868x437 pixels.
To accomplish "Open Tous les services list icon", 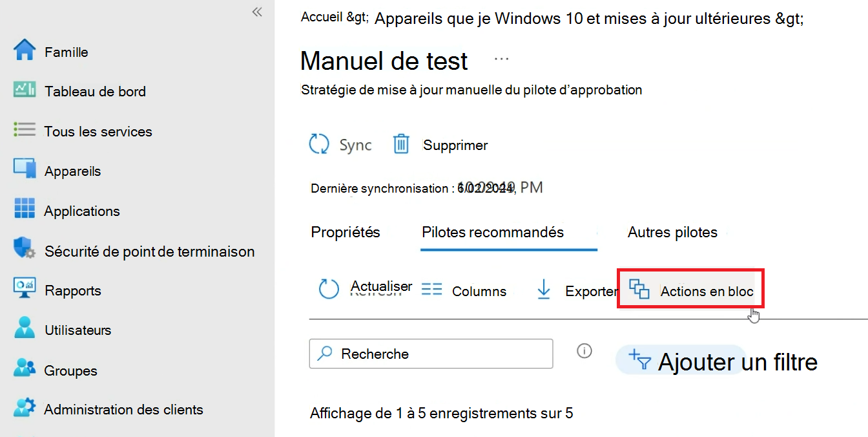I will [x=25, y=131].
